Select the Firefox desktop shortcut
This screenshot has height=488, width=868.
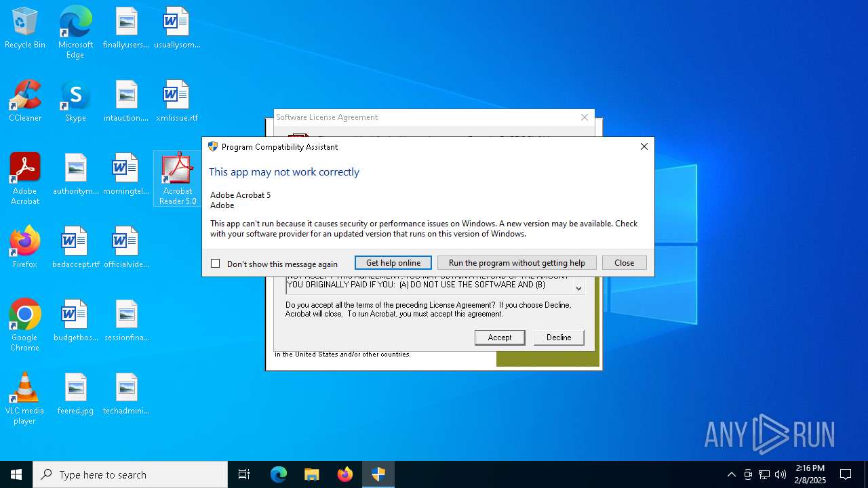click(x=25, y=248)
